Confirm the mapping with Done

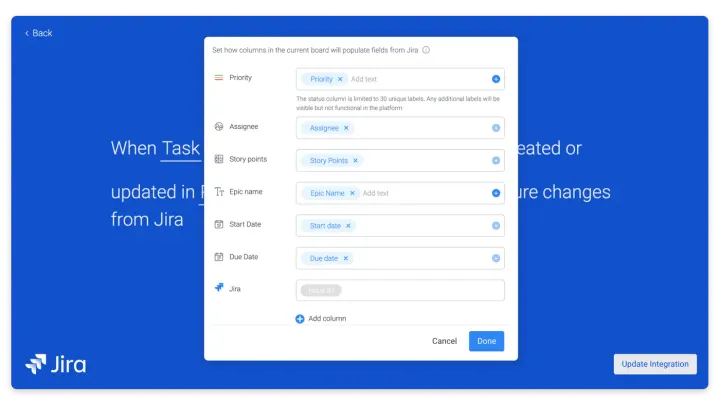point(486,341)
